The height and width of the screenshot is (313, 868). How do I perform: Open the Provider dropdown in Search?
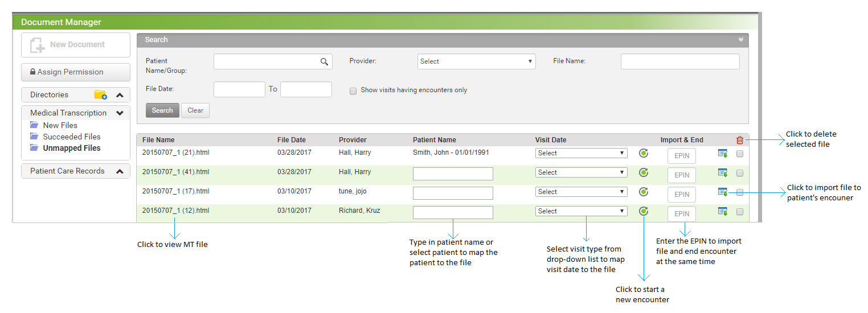click(x=476, y=61)
